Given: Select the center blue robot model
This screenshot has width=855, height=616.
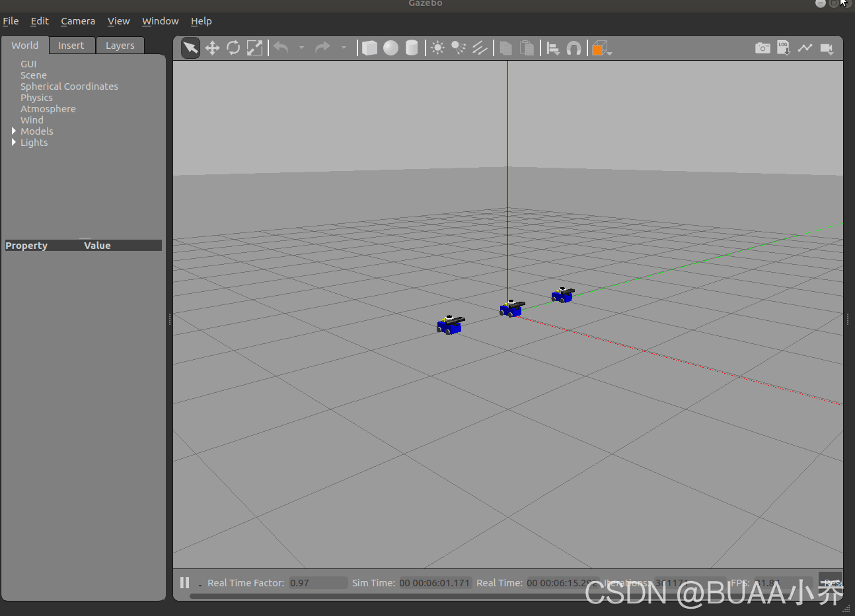Looking at the screenshot, I should [511, 308].
